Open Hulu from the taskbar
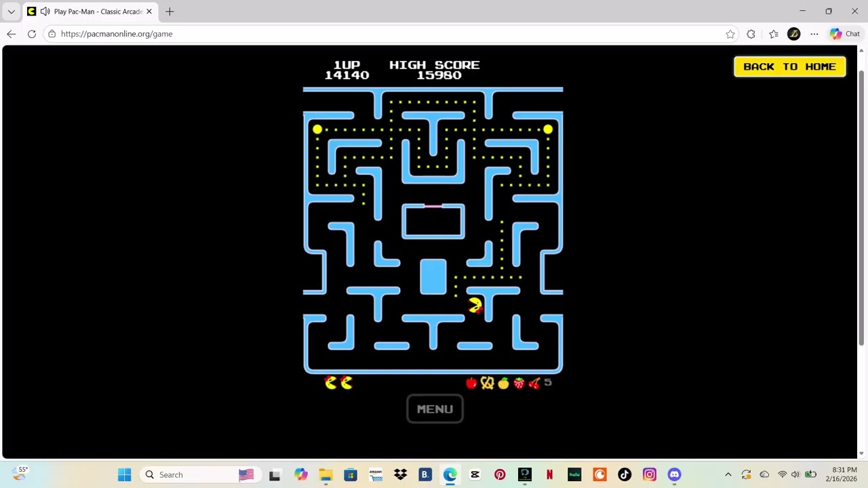Viewport: 868px width, 488px height. (574, 474)
